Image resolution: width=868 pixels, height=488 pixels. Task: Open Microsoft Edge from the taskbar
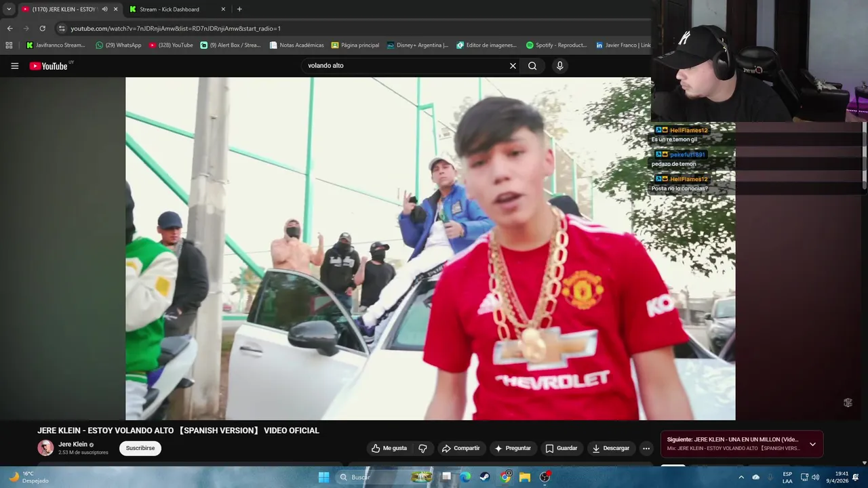(x=465, y=477)
